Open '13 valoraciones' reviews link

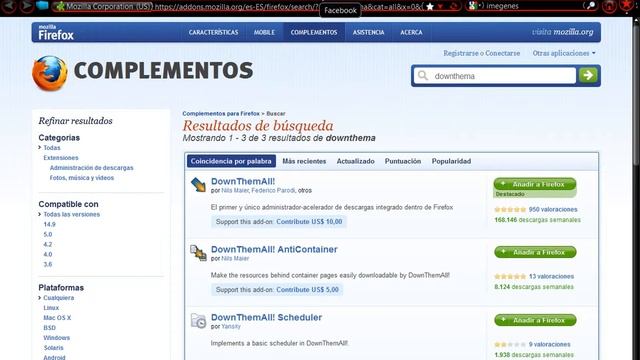(x=551, y=276)
